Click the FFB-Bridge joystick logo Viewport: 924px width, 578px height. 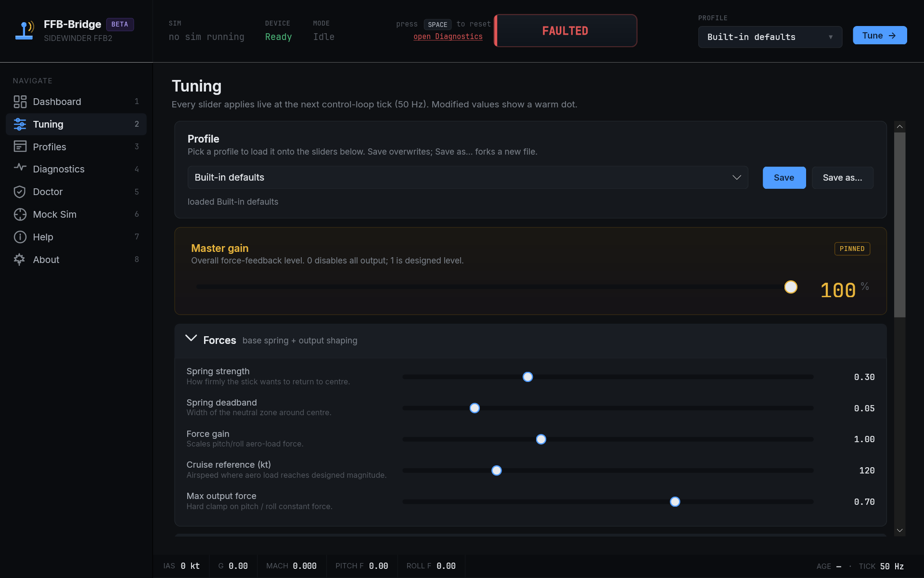tap(25, 30)
